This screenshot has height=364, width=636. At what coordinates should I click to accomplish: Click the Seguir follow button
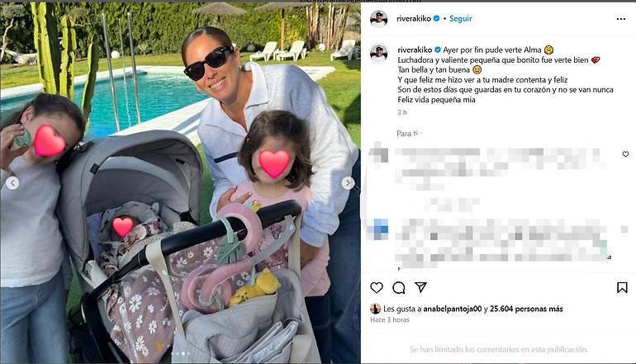[x=461, y=19]
